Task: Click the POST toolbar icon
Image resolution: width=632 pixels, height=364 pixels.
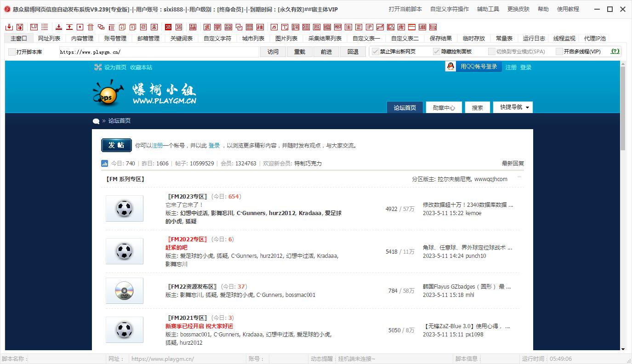Action: (x=338, y=27)
